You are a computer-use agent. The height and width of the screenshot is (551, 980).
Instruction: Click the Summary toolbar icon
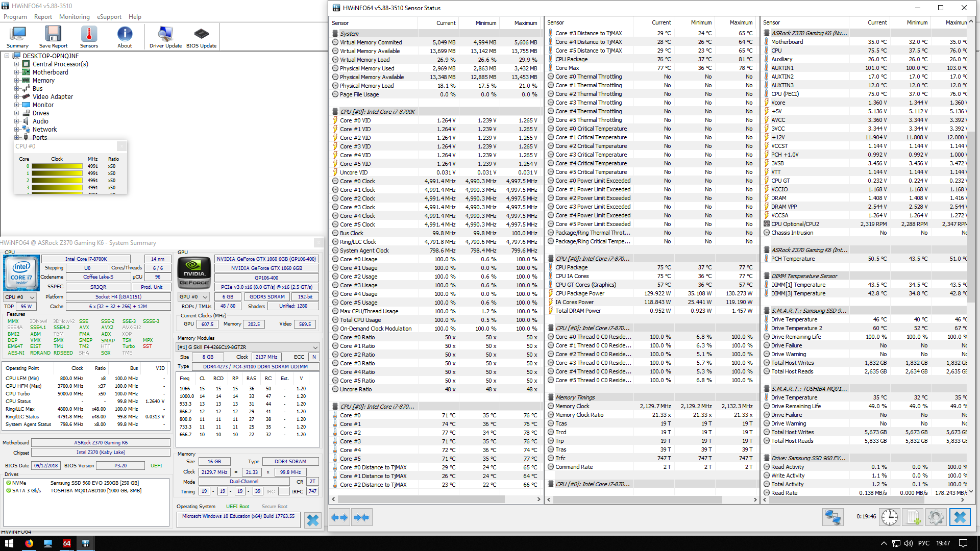(x=17, y=37)
